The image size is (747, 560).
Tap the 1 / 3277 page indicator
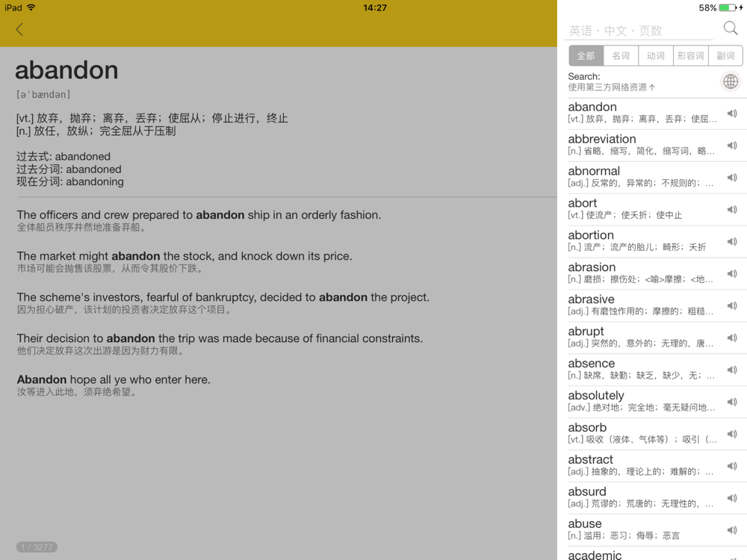click(x=37, y=547)
